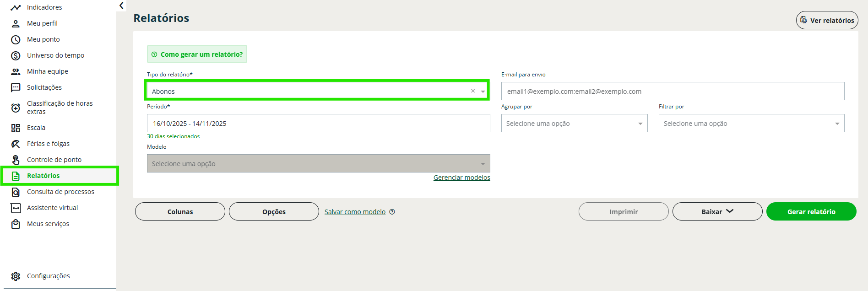Click the Gerenciar modelos link

[461, 178]
